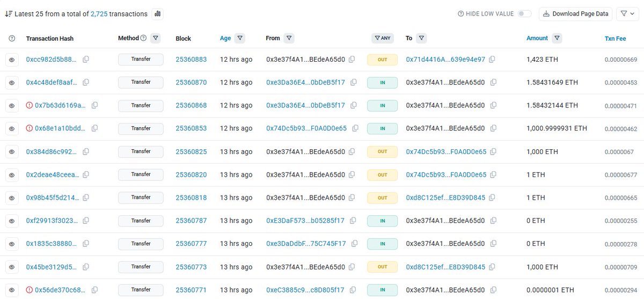
Task: Copy transaction hash 0x7b63d6169a
Action: [x=94, y=105]
